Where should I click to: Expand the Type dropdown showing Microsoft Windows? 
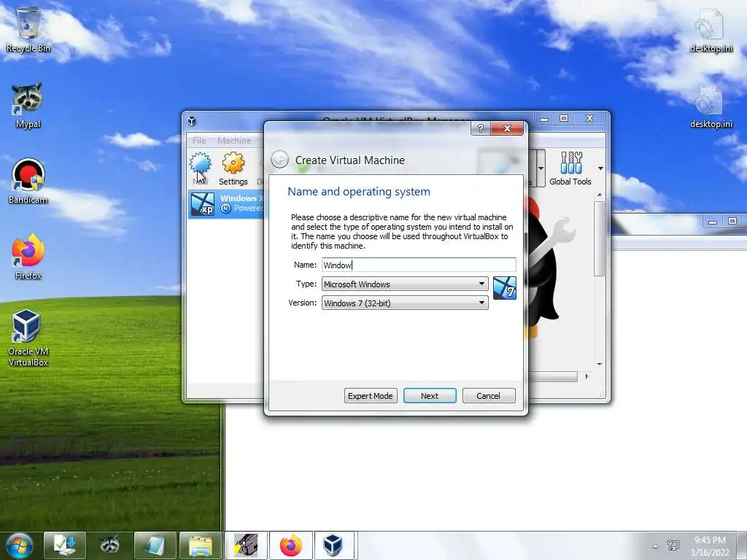(x=405, y=284)
